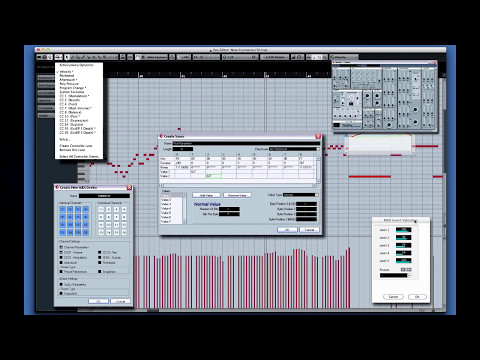
Task: Click OK in MIDI Insert Velocity dialog
Action: click(x=417, y=297)
